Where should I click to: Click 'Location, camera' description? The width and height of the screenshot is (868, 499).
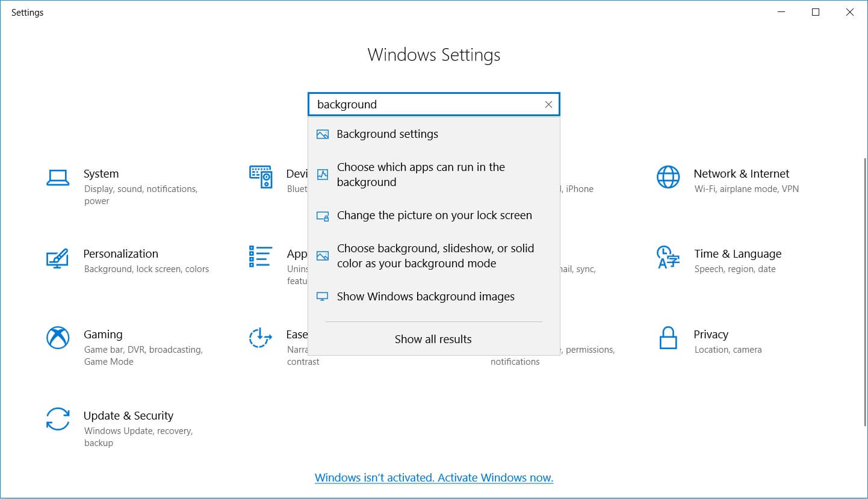pyautogui.click(x=728, y=350)
